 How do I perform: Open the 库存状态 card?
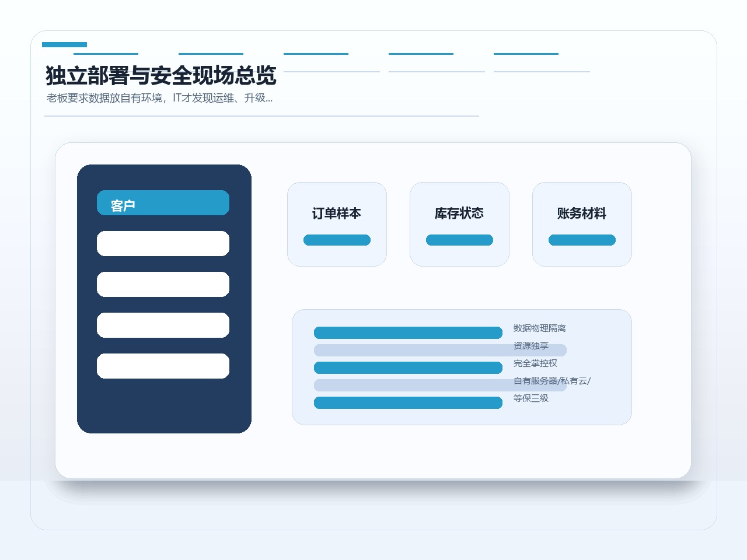[459, 224]
